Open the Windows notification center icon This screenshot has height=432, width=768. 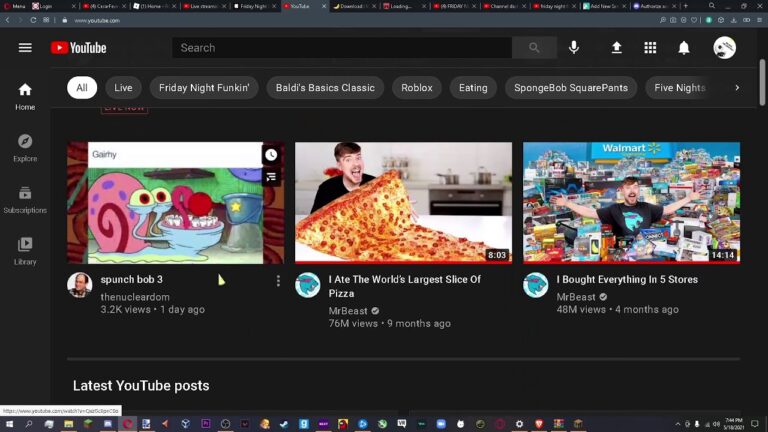[x=755, y=424]
